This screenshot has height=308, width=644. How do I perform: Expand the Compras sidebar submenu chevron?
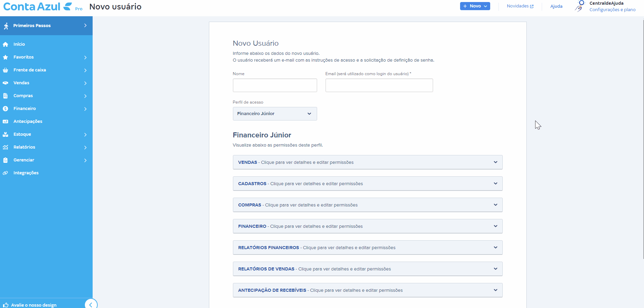tap(85, 96)
